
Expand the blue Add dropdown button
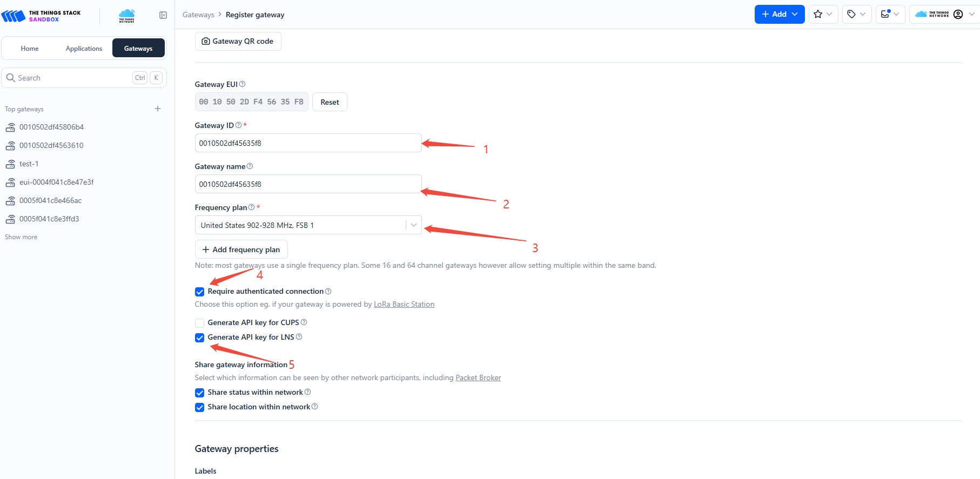click(x=779, y=15)
